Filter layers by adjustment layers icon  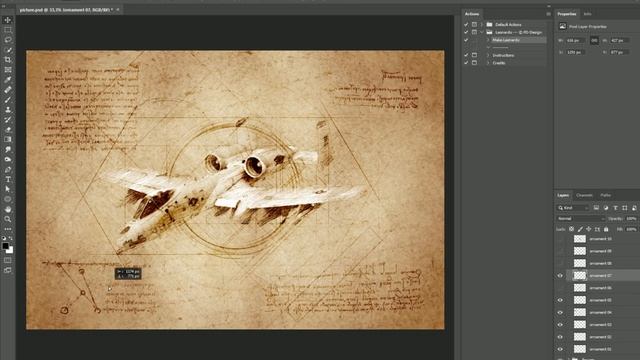coord(606,208)
